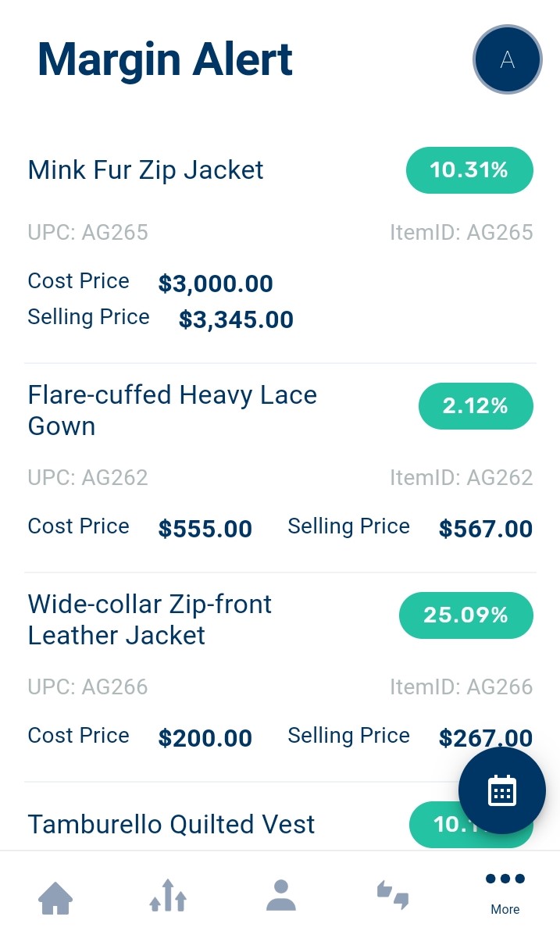Open the More menu tab
Viewport: 560px width, 938px height.
(x=505, y=890)
